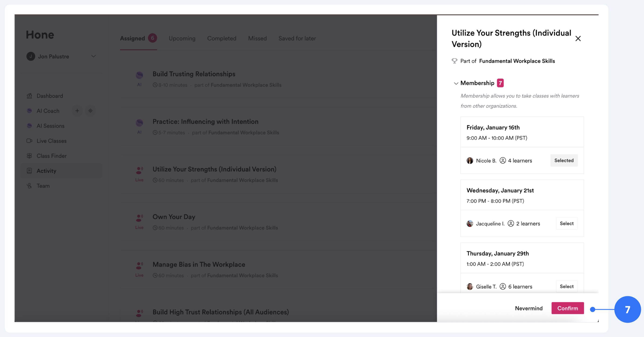Select the Wednesday, January 21st session
The image size is (644, 337).
pos(566,224)
